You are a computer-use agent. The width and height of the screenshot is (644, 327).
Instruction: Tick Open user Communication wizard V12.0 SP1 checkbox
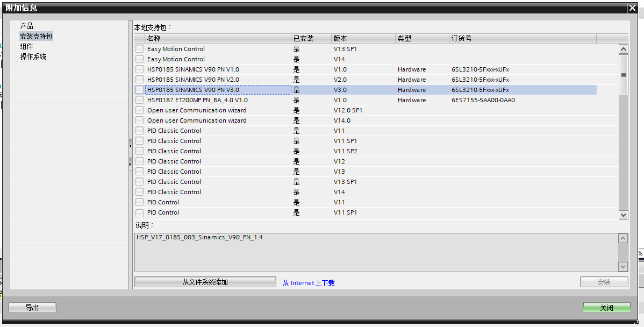tap(140, 110)
